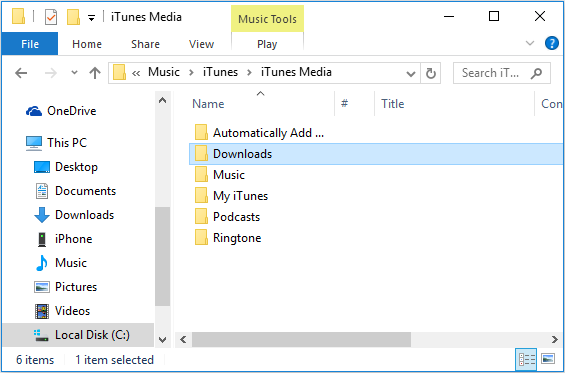
Task: Click the iTunes breadcrumb in address bar
Action: click(220, 72)
